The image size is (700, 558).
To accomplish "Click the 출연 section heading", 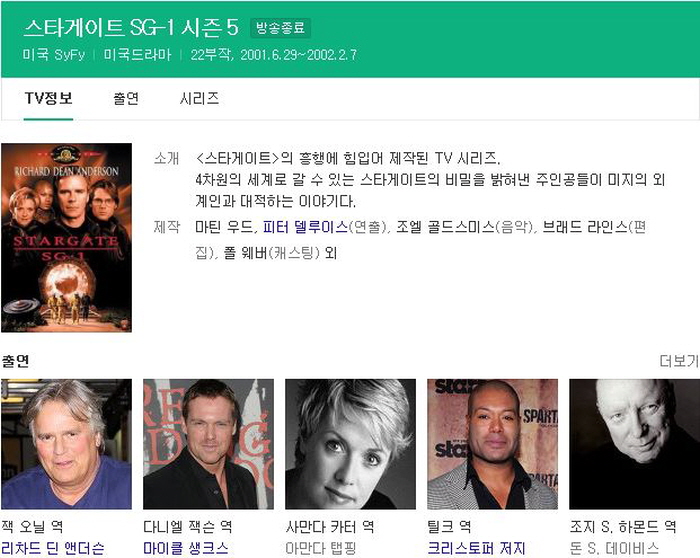I will click(x=16, y=360).
